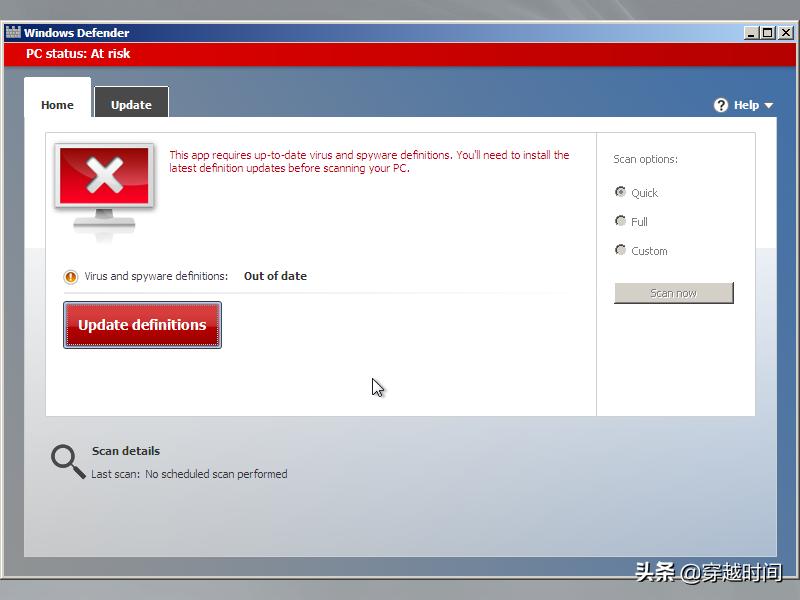Image resolution: width=800 pixels, height=600 pixels.
Task: Click the Out of date status text
Action: click(275, 276)
